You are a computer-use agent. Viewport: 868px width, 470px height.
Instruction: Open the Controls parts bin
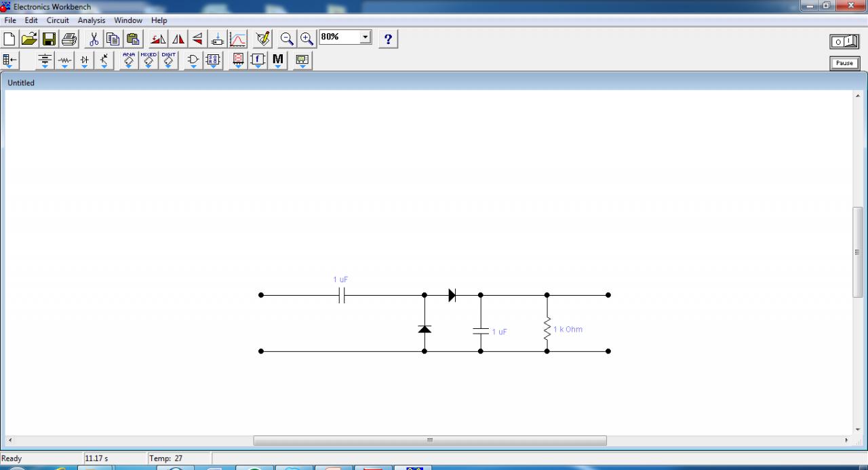pos(258,61)
